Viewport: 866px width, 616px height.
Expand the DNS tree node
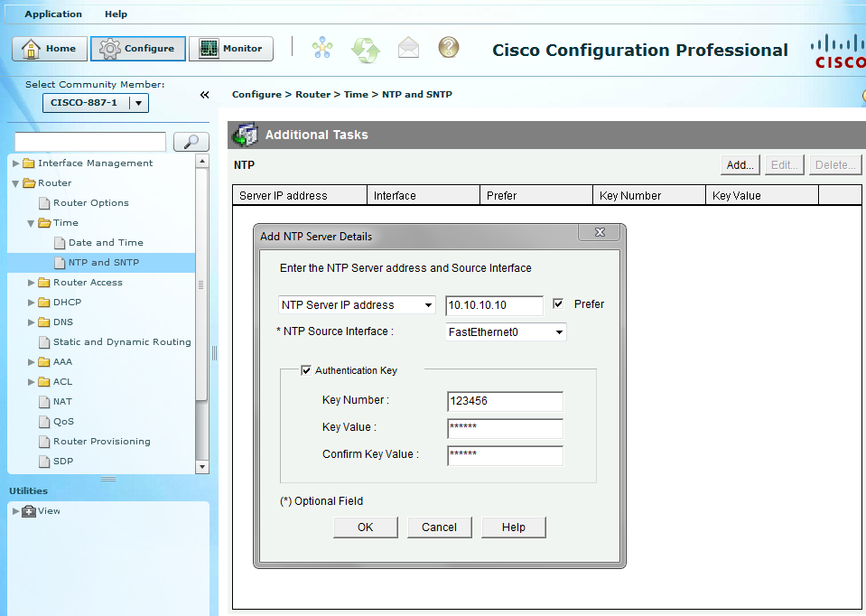[x=31, y=322]
